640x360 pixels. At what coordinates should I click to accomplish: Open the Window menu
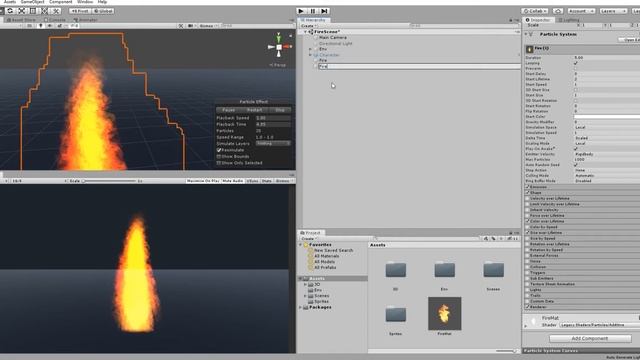(85, 2)
